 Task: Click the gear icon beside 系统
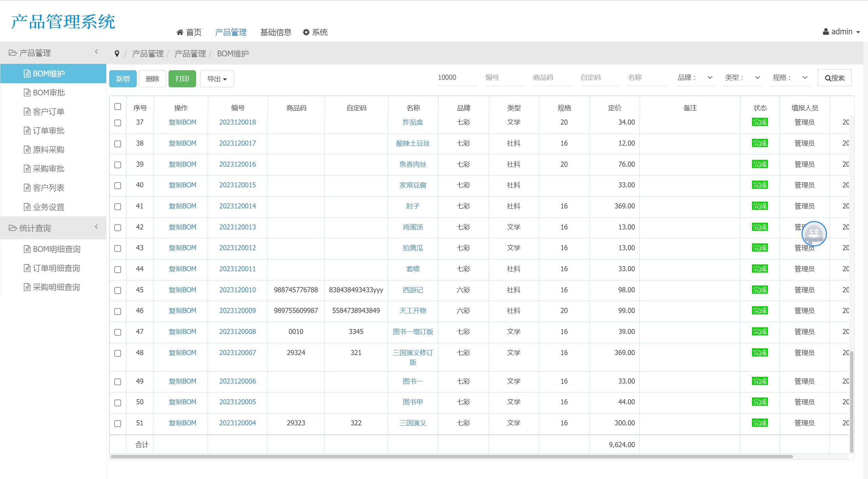point(306,32)
